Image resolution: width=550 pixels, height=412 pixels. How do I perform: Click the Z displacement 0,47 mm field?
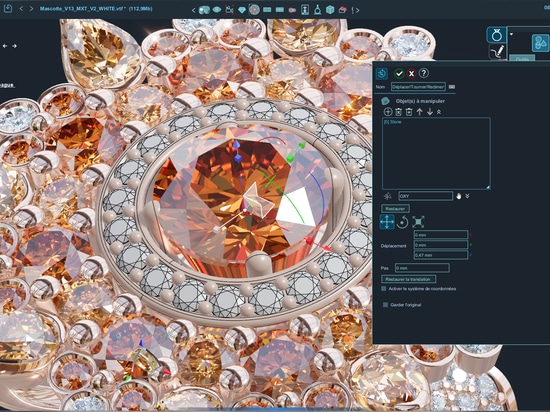[441, 255]
